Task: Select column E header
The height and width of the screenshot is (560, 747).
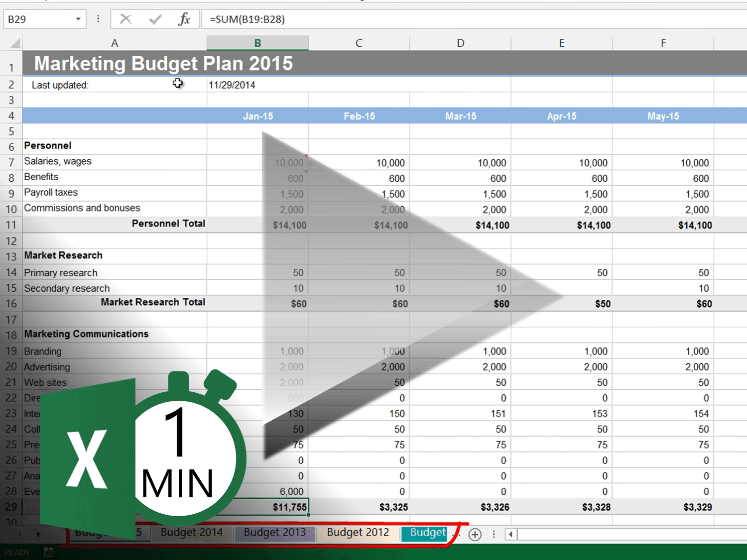Action: [x=562, y=43]
